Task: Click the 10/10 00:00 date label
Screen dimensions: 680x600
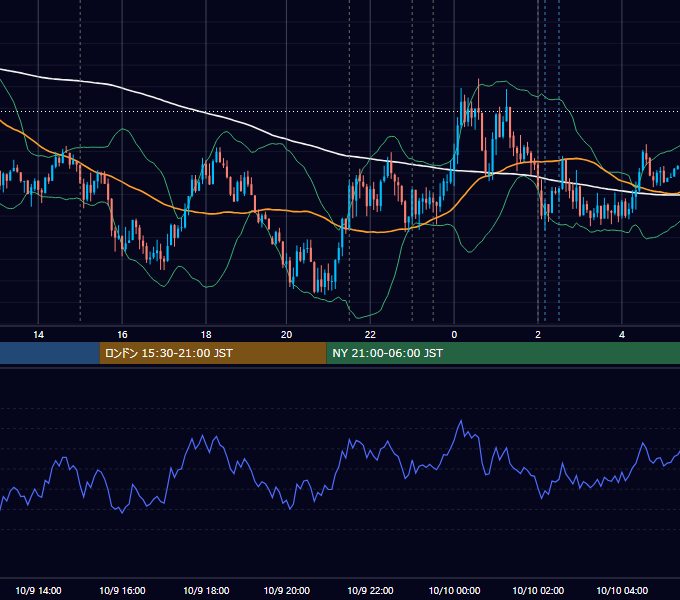Action: (454, 590)
